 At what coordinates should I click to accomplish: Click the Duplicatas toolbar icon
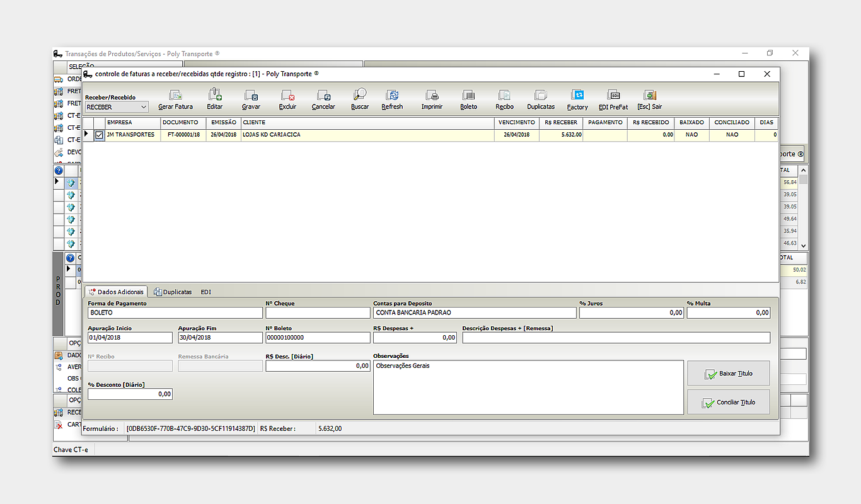point(541,95)
